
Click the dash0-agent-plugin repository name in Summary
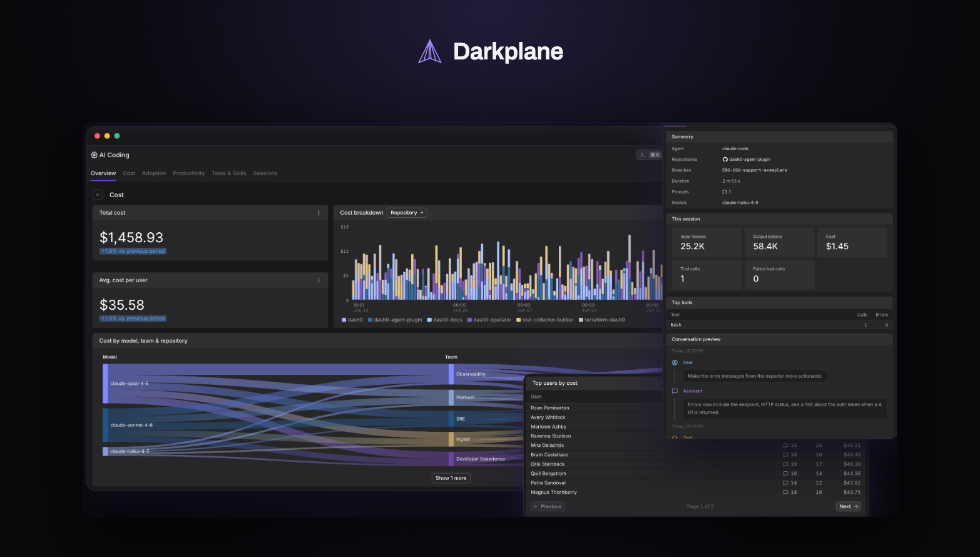(x=750, y=160)
